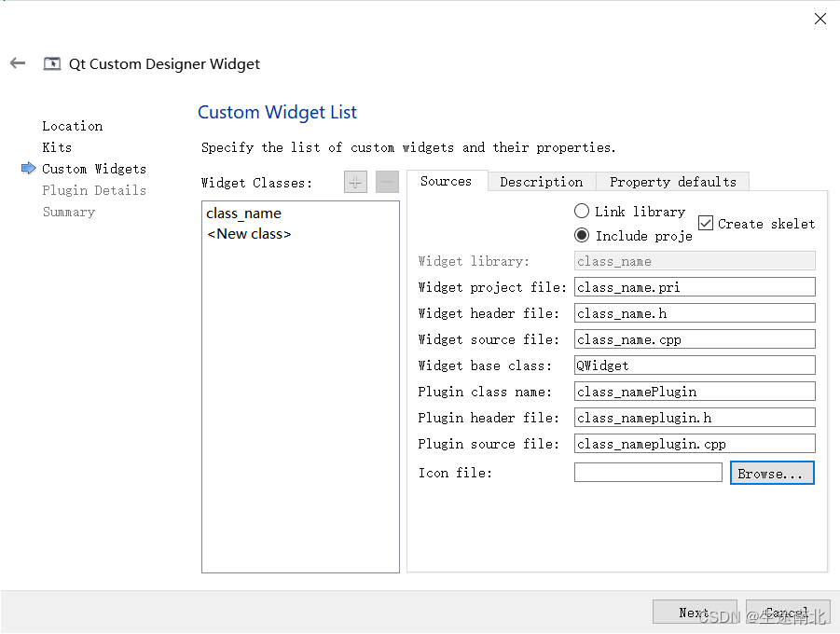Open the Property defaults tab
The height and width of the screenshot is (634, 840).
(672, 182)
